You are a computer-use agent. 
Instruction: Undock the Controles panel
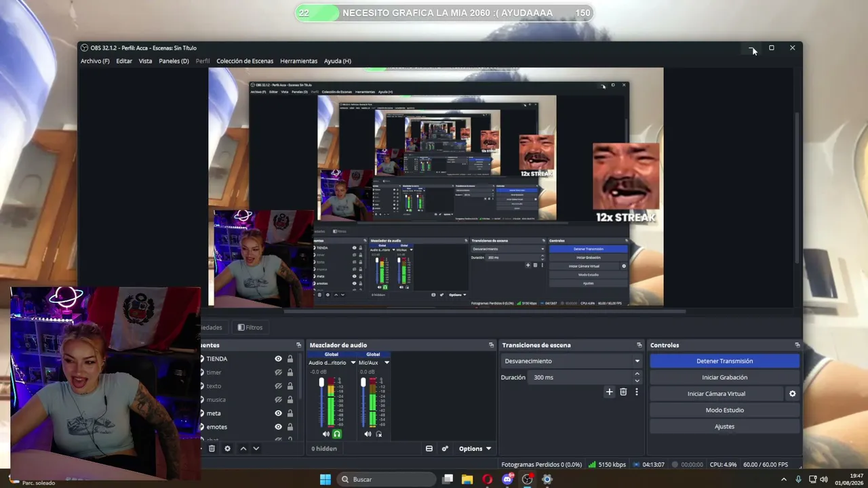(797, 345)
